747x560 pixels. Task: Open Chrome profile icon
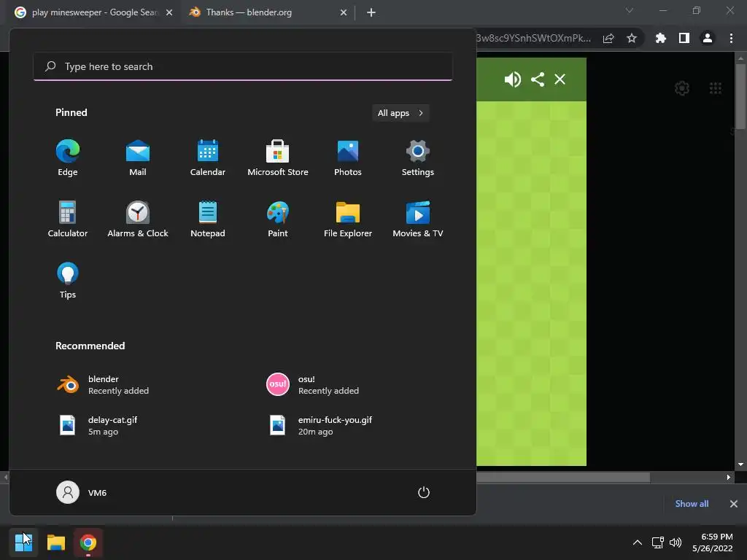(708, 38)
